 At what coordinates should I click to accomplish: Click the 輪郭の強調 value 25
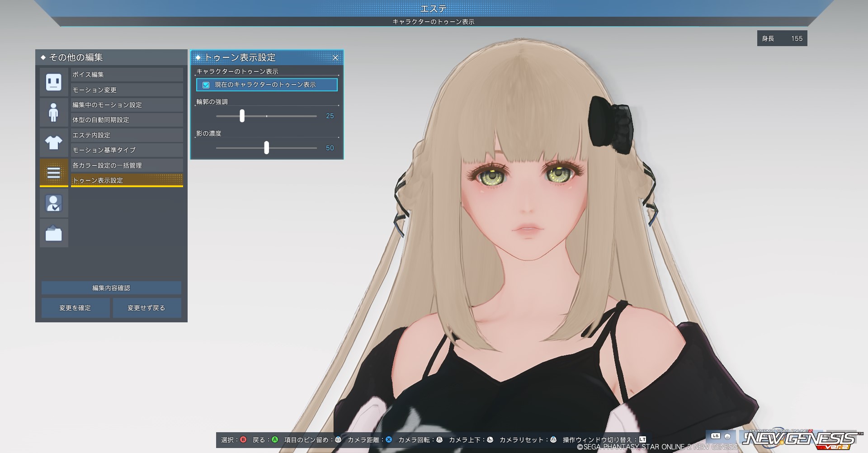pyautogui.click(x=330, y=116)
